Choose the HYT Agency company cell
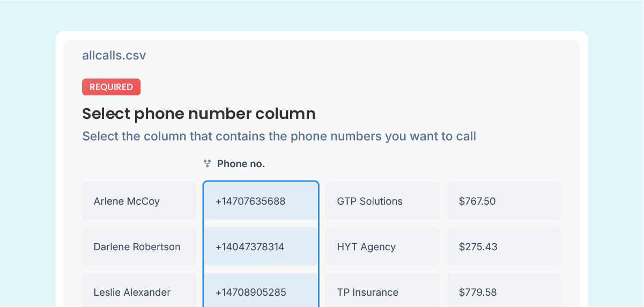 (x=382, y=246)
